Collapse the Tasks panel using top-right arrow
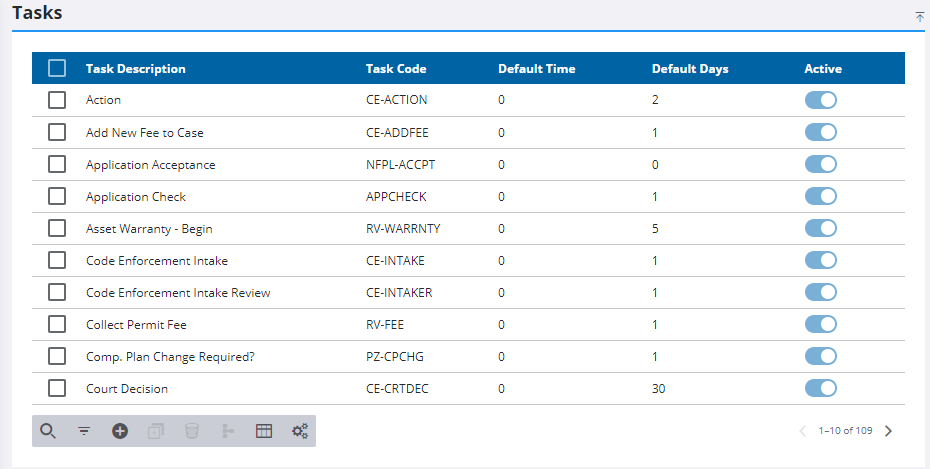Viewport: 930px width, 469px height. click(919, 17)
